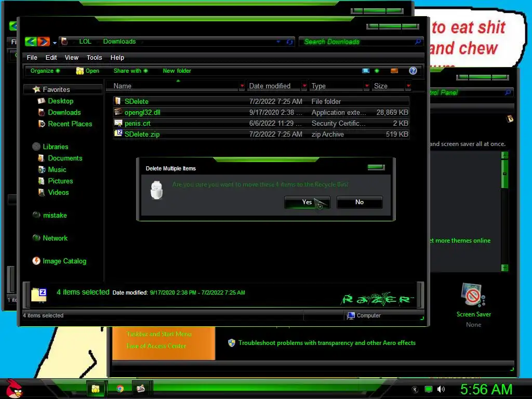Select the SDelete.zip archive icon
The width and height of the screenshot is (532, 399).
click(x=118, y=134)
